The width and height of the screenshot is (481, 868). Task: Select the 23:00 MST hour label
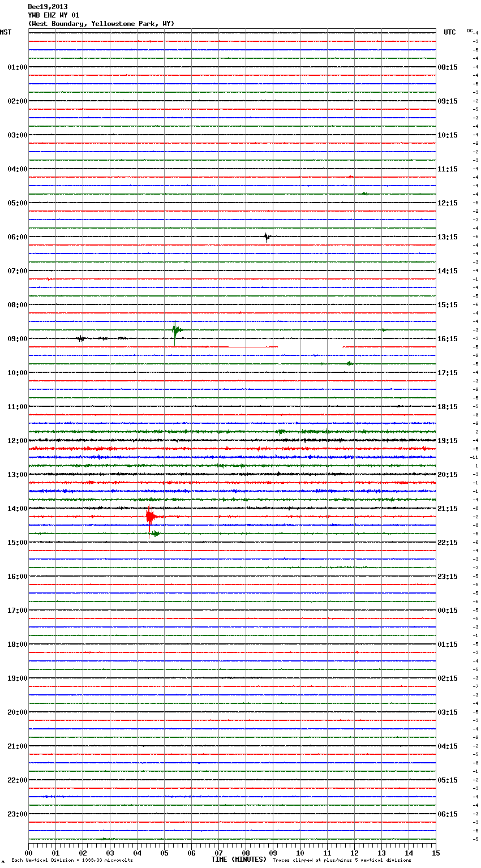point(18,814)
